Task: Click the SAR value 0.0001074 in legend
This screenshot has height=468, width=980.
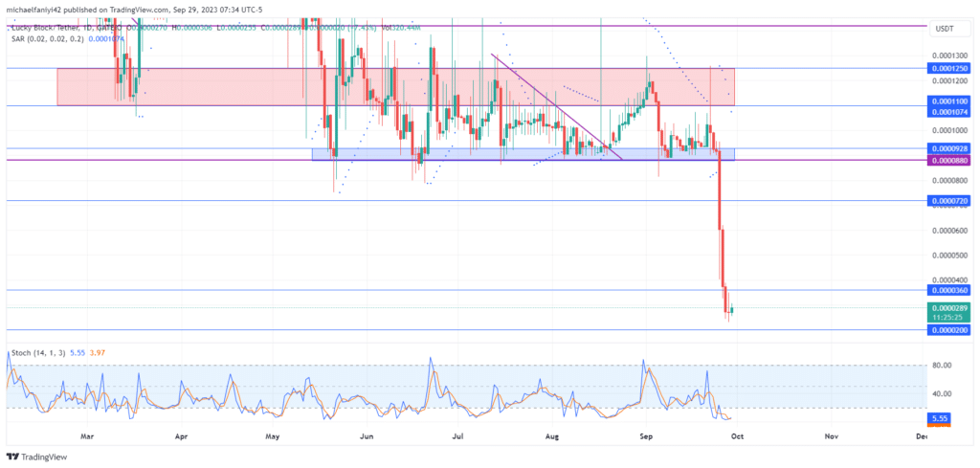Action: (x=107, y=38)
